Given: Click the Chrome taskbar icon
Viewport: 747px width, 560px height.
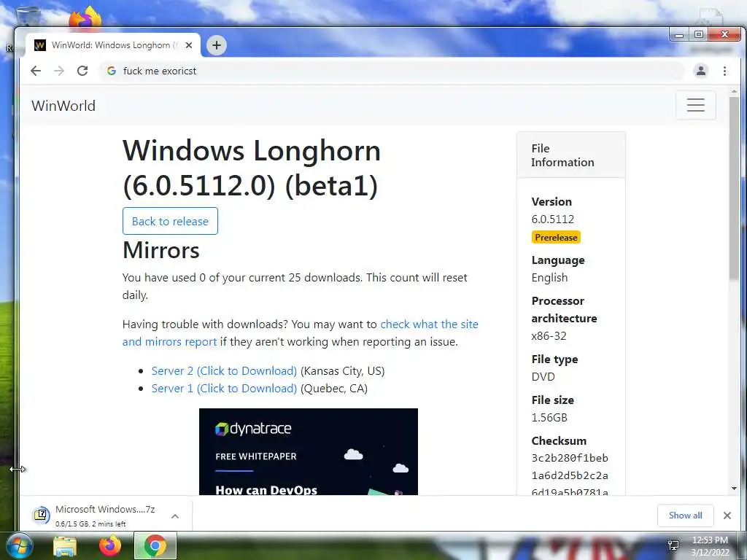Looking at the screenshot, I should coord(155,545).
